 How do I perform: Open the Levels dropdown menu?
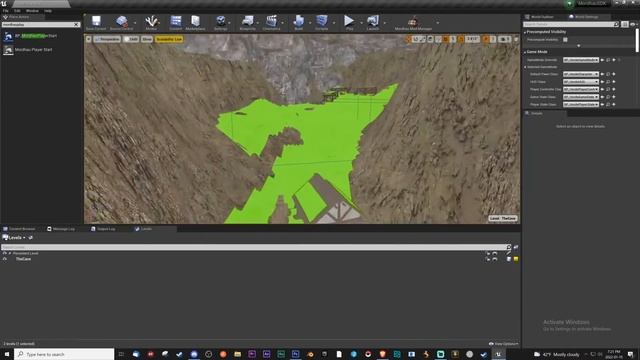point(14,238)
